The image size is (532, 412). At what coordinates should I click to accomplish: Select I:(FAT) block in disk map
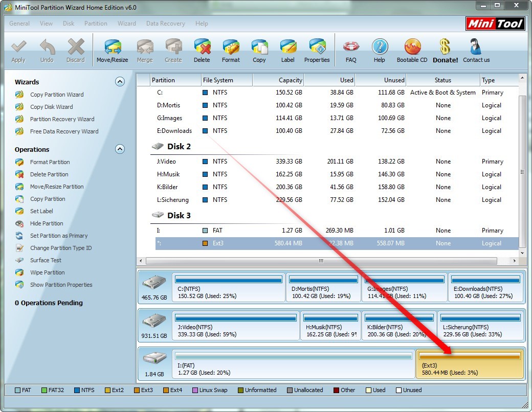point(293,364)
